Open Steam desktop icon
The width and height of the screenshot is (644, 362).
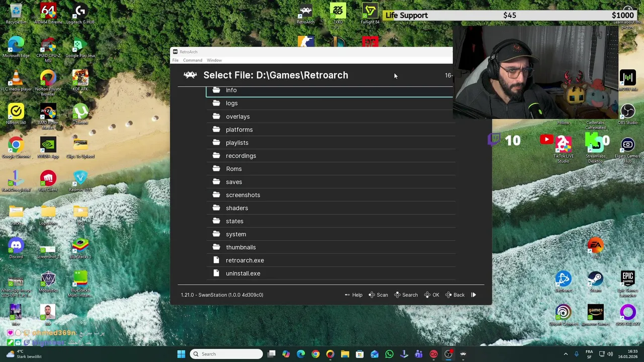point(596,282)
